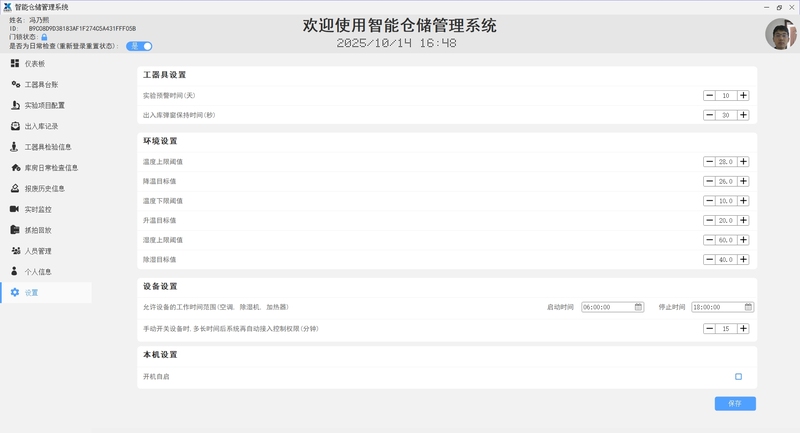
Task: Open the 工器具台账 sidebar icon
Action: coord(15,84)
